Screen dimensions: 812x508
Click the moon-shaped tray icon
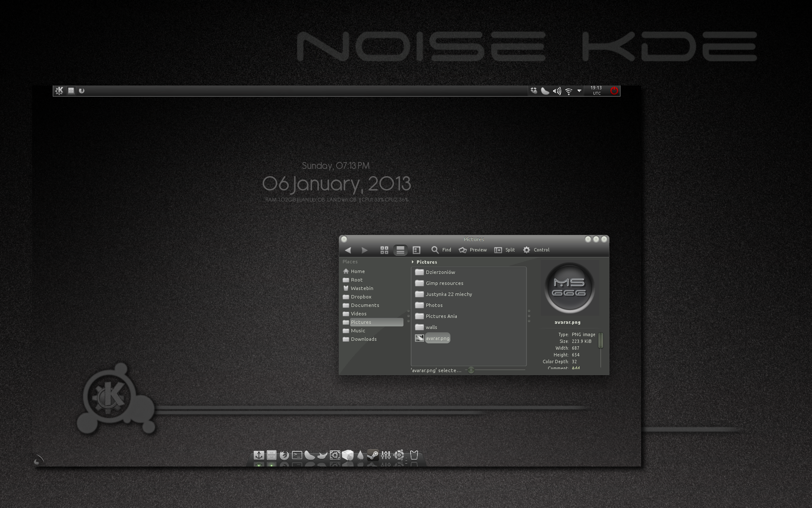(545, 91)
